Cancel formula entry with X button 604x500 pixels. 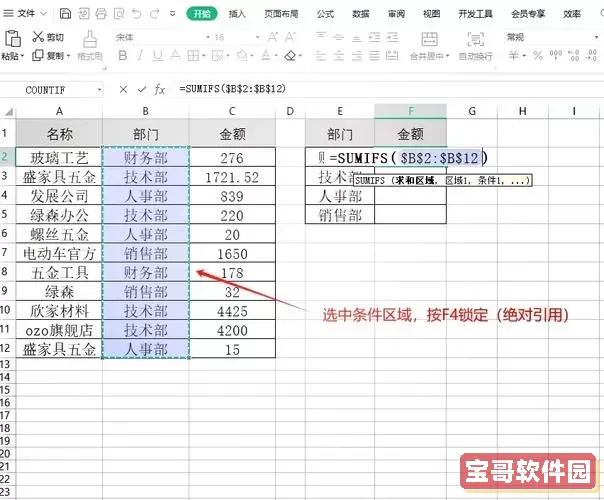[x=123, y=90]
